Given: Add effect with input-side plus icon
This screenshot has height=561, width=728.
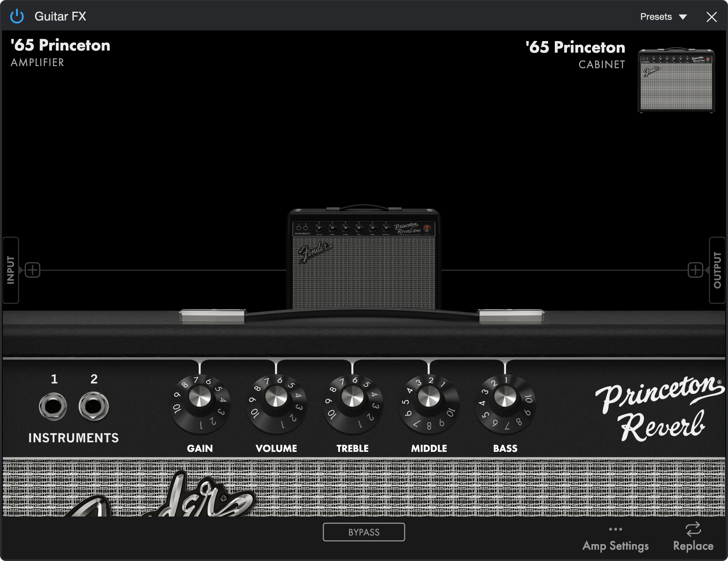Looking at the screenshot, I should coord(33,270).
